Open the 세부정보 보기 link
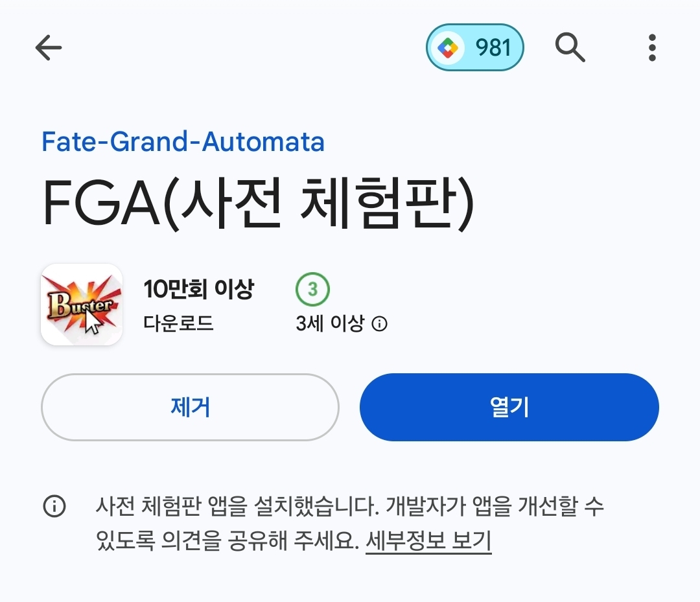This screenshot has width=700, height=602. pos(428,540)
